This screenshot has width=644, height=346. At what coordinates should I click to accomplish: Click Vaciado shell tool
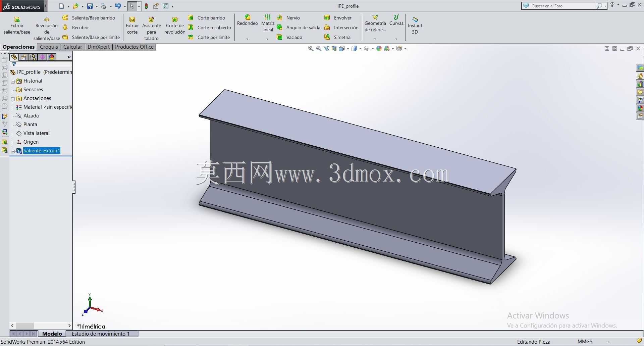coord(289,37)
